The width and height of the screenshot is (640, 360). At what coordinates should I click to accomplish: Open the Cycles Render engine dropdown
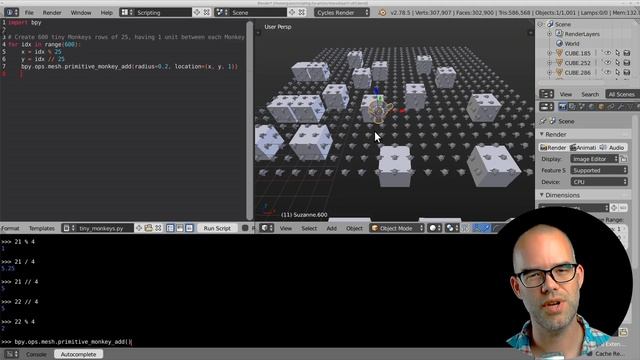click(x=342, y=12)
